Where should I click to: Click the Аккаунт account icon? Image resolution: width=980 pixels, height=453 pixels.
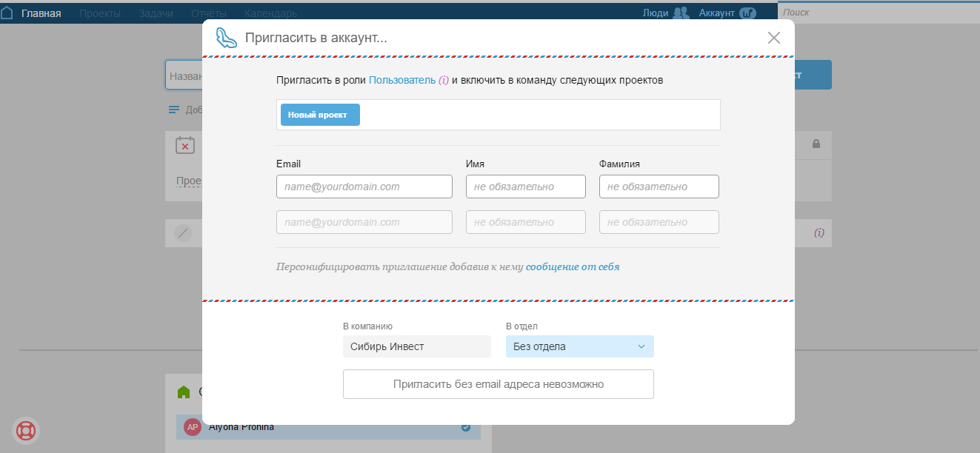click(x=748, y=13)
